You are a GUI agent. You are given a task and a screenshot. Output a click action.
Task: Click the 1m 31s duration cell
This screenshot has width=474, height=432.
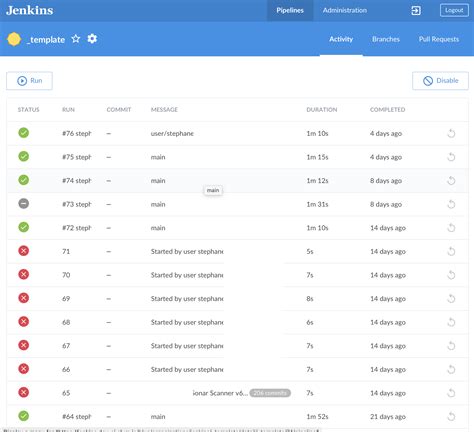(317, 204)
